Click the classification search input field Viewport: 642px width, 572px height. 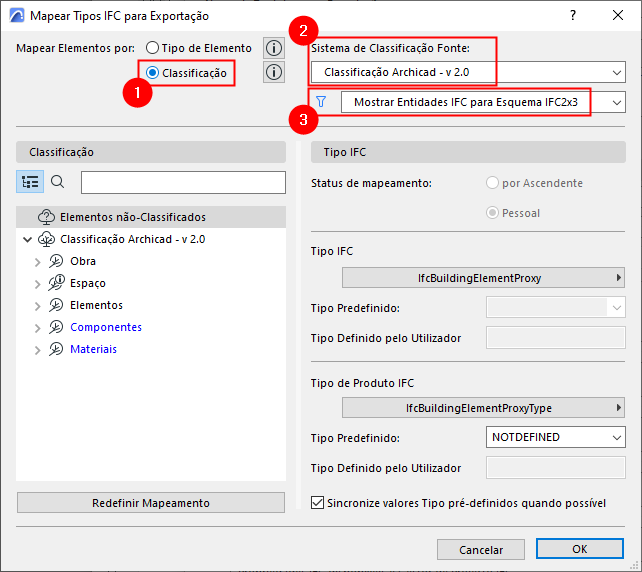[183, 182]
